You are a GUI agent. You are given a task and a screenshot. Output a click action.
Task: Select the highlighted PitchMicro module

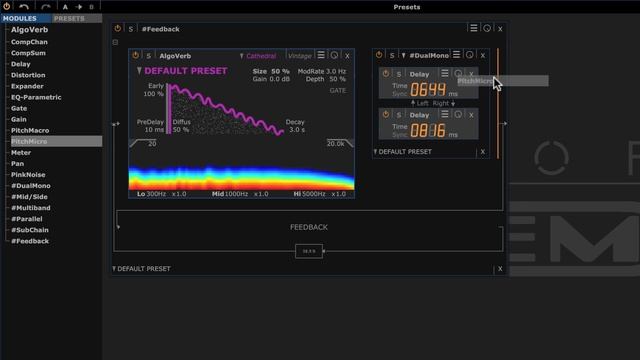point(56,141)
